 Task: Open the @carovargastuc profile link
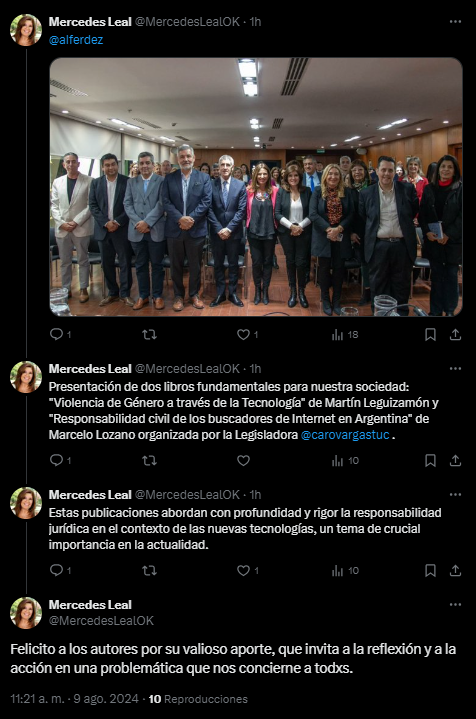(345, 435)
